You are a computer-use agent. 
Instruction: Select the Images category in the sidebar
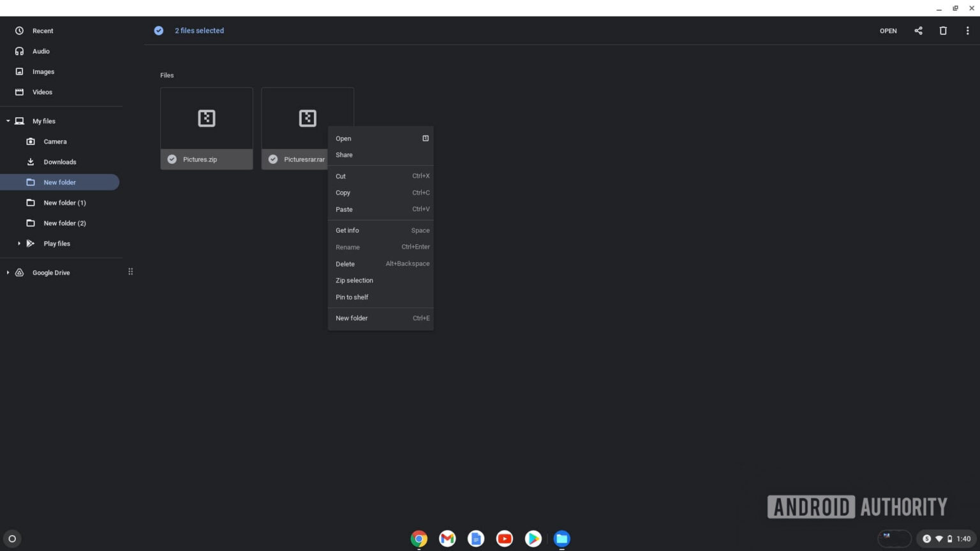click(x=43, y=71)
